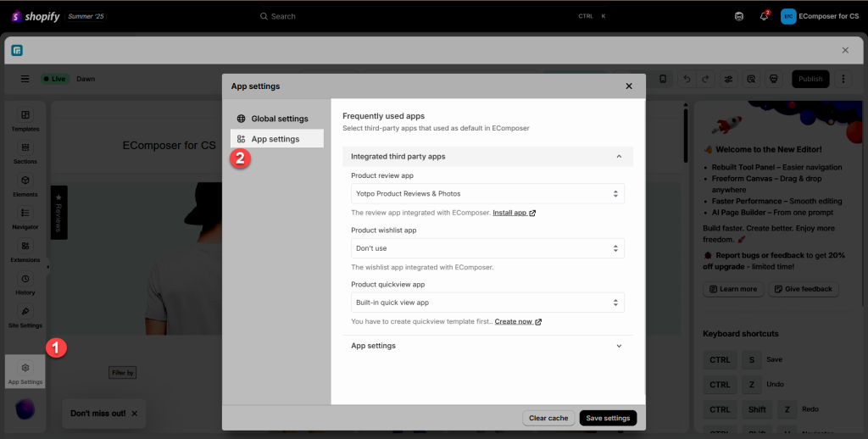Switch to mobile device preview

[x=663, y=79]
